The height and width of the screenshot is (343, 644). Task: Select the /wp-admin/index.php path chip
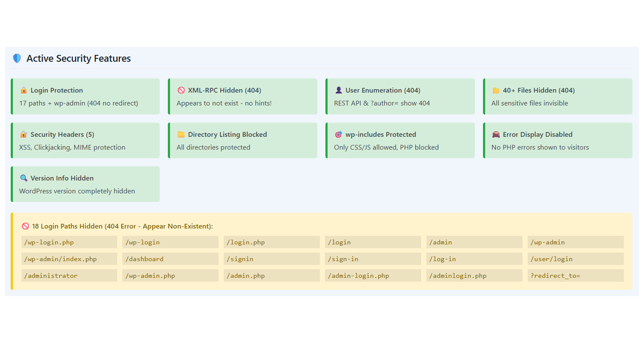pyautogui.click(x=69, y=259)
